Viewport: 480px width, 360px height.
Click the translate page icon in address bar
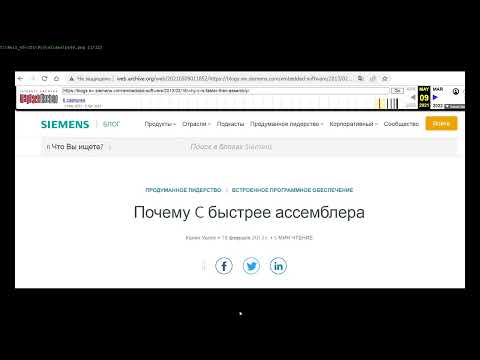361,78
